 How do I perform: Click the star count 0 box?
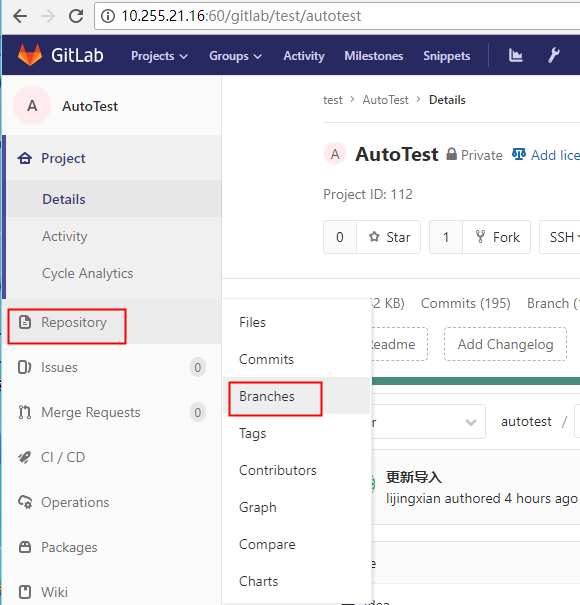coord(340,237)
